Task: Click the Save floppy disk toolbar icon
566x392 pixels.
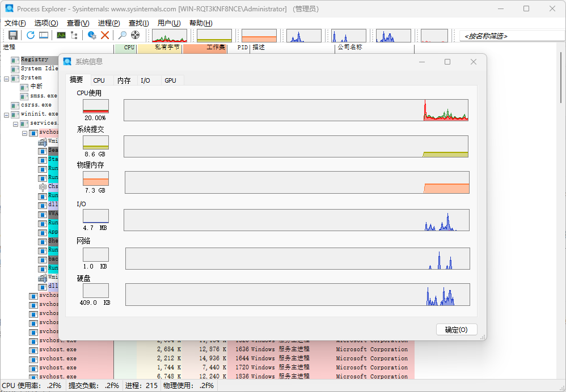Action: coord(13,35)
